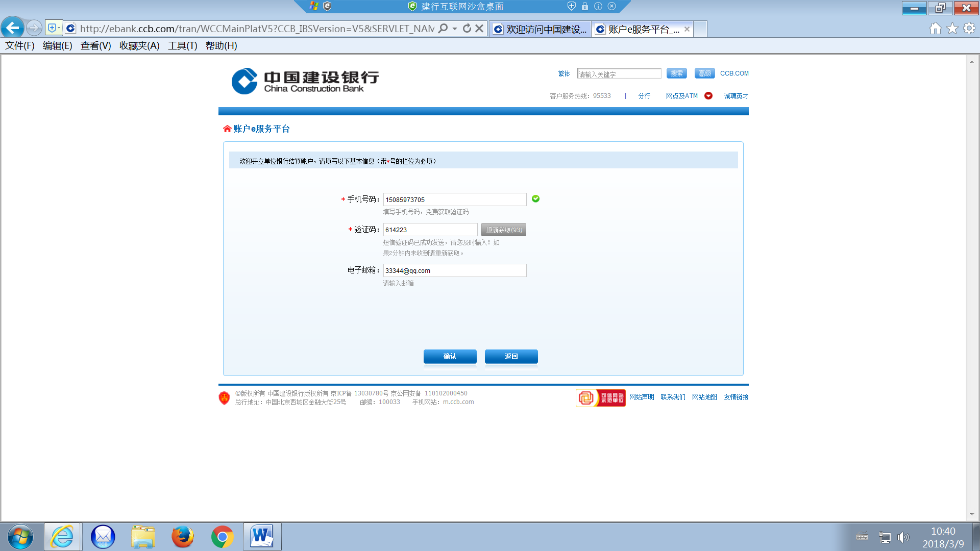Launch Firefox from the taskbar
Screen dimensions: 980x551
(x=182, y=537)
